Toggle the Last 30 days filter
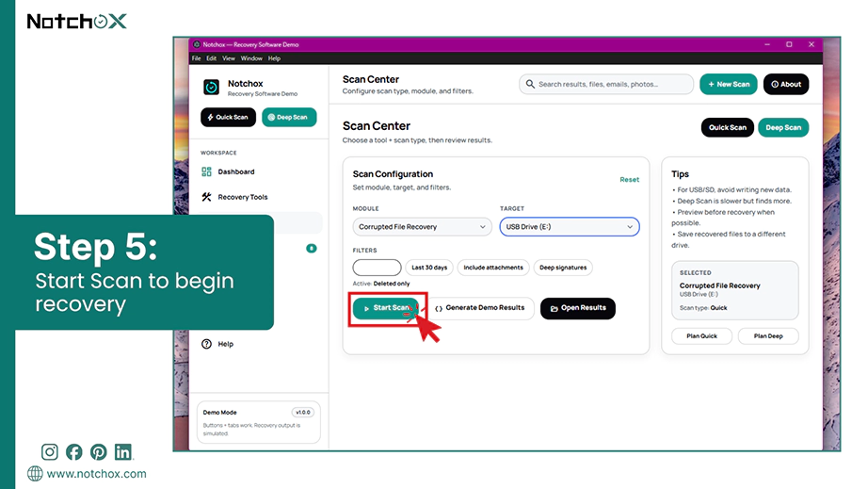The height and width of the screenshot is (489, 868). pyautogui.click(x=429, y=268)
